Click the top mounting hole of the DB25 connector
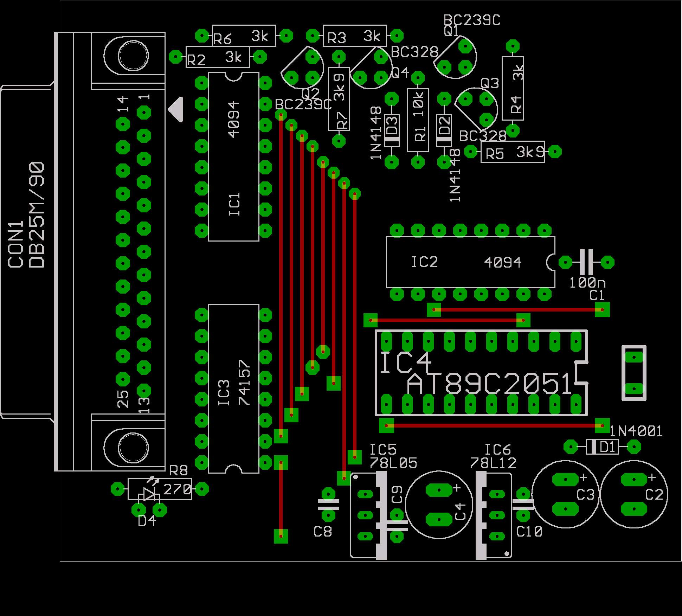Viewport: 682px width, 616px height. (x=133, y=56)
